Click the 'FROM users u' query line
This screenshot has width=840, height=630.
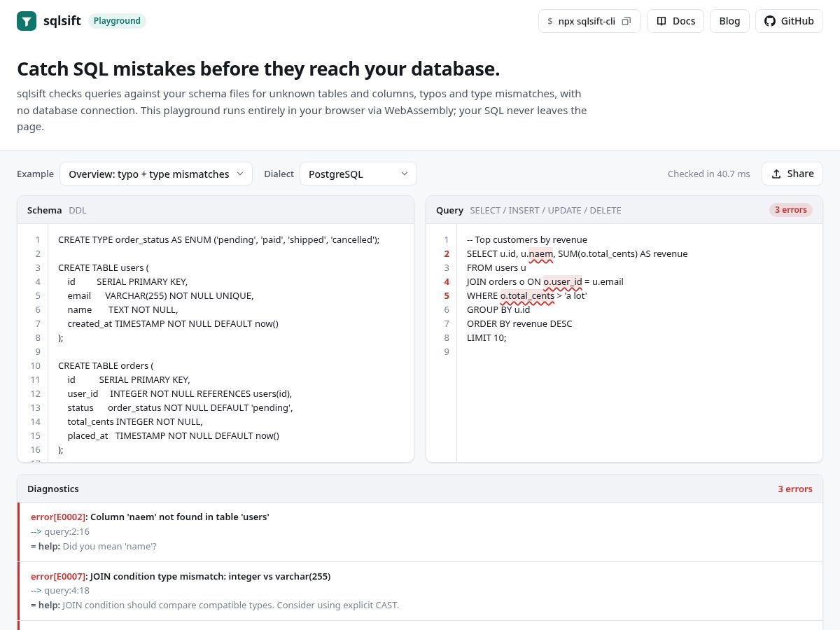click(x=496, y=267)
